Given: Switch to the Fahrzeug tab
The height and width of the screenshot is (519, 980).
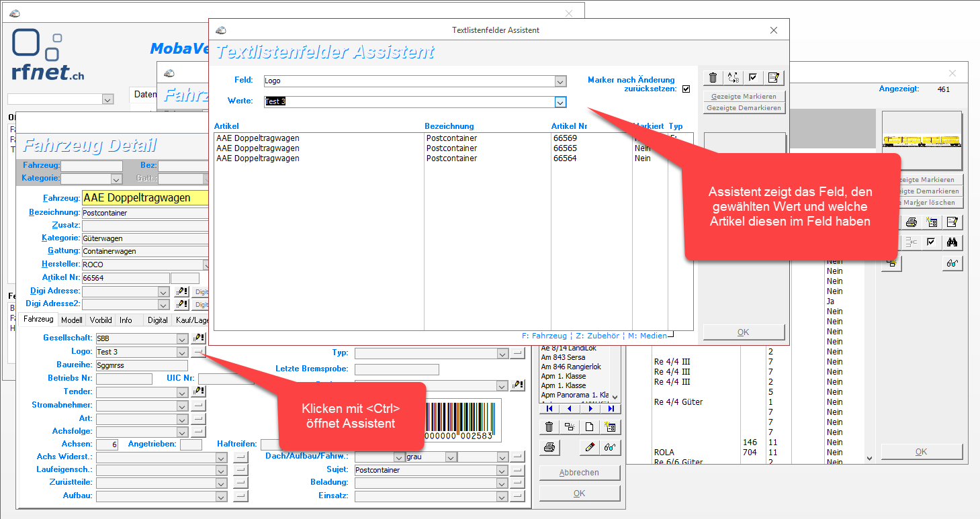Looking at the screenshot, I should click(38, 320).
